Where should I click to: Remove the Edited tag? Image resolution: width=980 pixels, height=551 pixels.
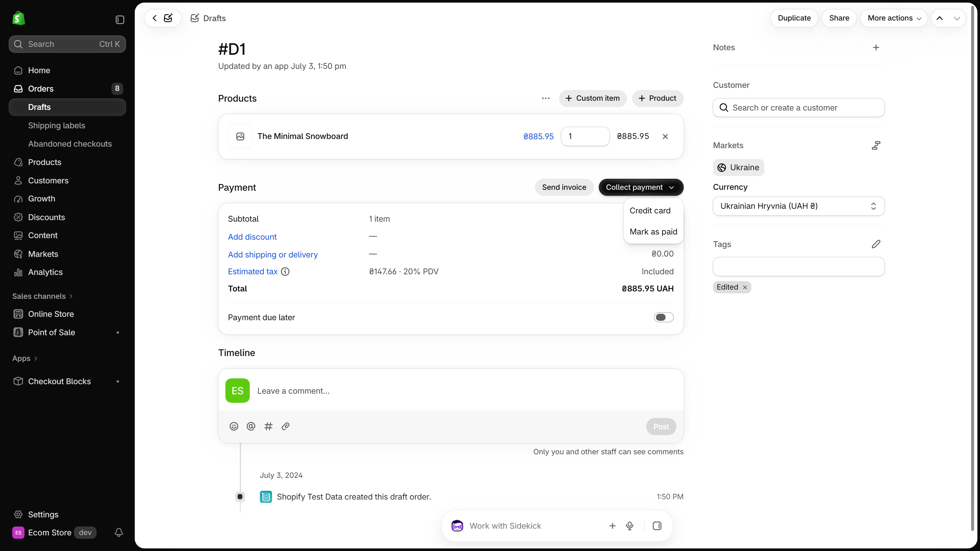point(745,287)
